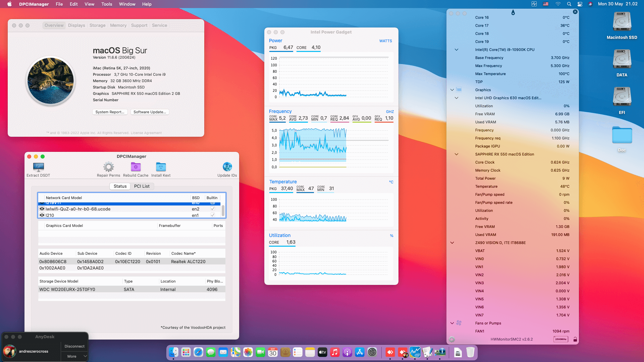Click the Update IDs globe icon
The image size is (644, 362).
tap(227, 167)
